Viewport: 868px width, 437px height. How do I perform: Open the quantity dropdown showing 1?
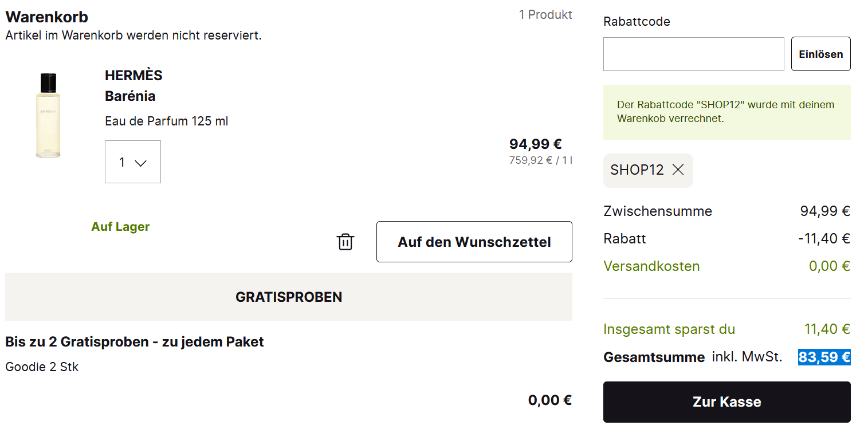(132, 162)
